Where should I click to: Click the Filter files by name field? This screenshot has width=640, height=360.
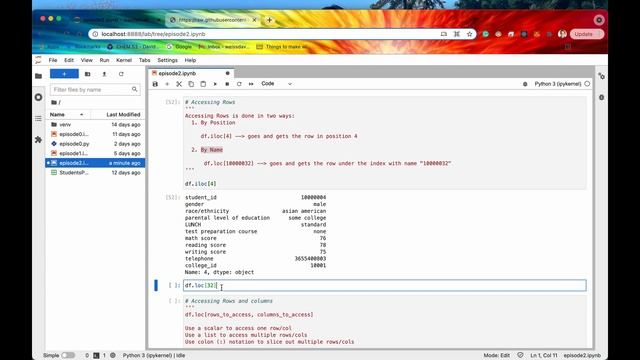(95, 89)
